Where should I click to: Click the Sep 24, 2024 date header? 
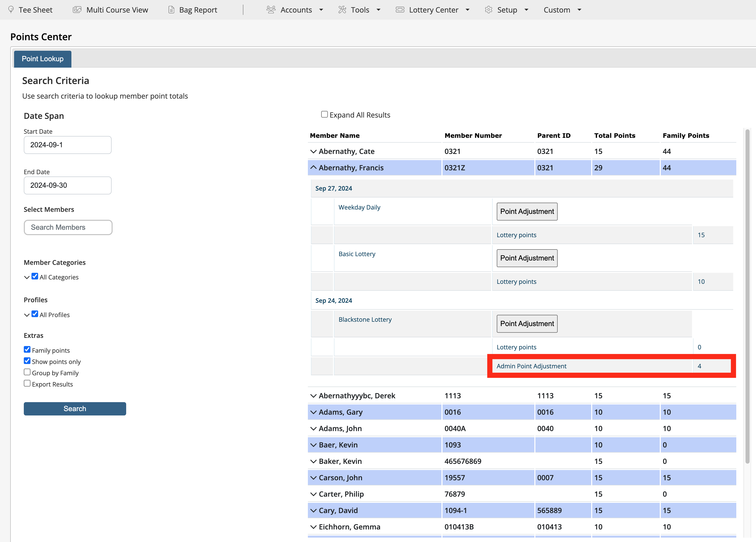click(x=334, y=300)
